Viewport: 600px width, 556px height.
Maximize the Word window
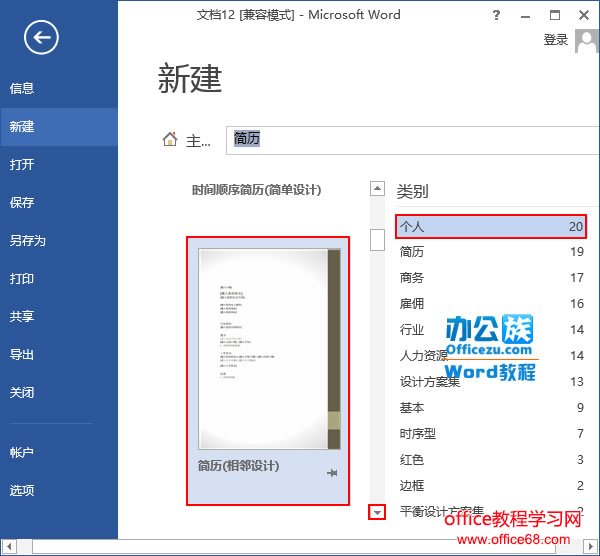(x=555, y=15)
